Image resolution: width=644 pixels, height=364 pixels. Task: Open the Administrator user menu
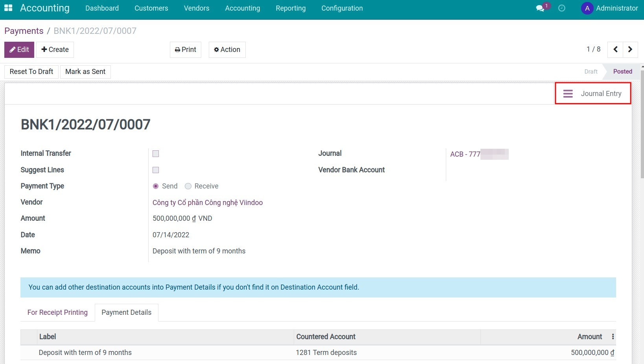click(x=616, y=8)
